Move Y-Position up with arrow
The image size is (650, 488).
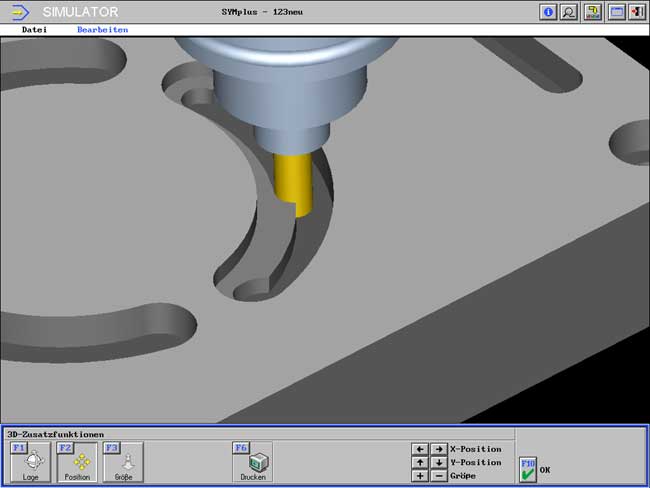coord(420,463)
